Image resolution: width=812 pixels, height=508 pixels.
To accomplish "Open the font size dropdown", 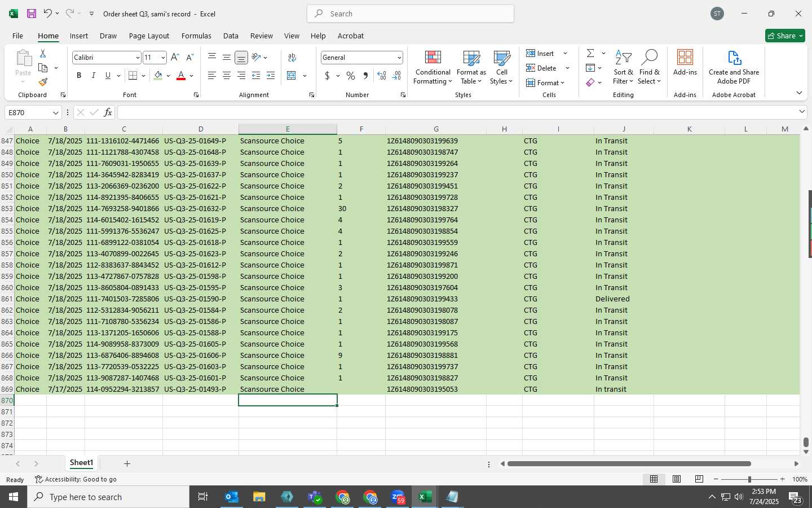I will click(x=163, y=58).
